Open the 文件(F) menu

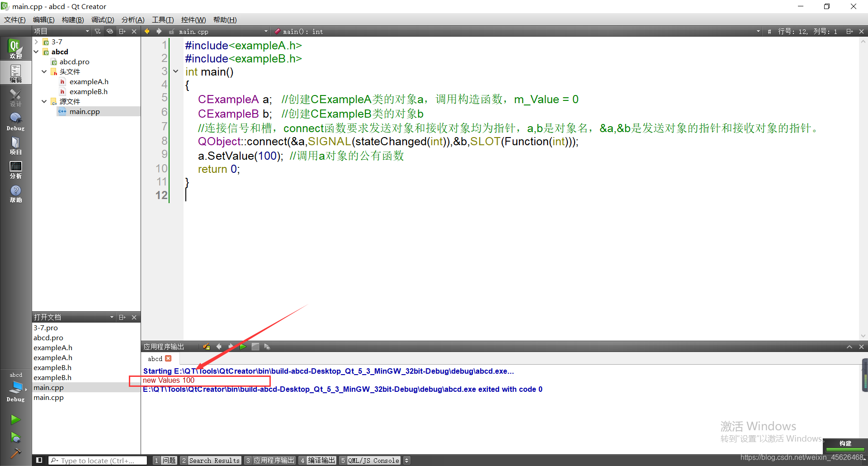coord(15,19)
